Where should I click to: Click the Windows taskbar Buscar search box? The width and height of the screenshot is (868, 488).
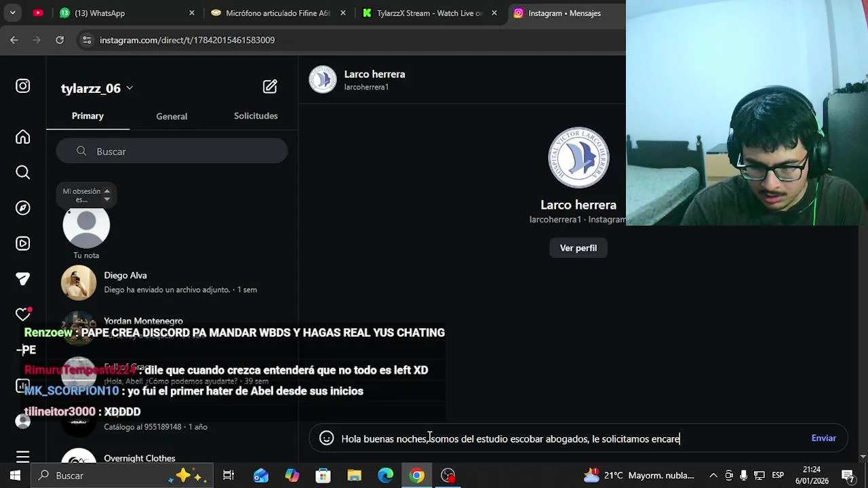pyautogui.click(x=122, y=475)
